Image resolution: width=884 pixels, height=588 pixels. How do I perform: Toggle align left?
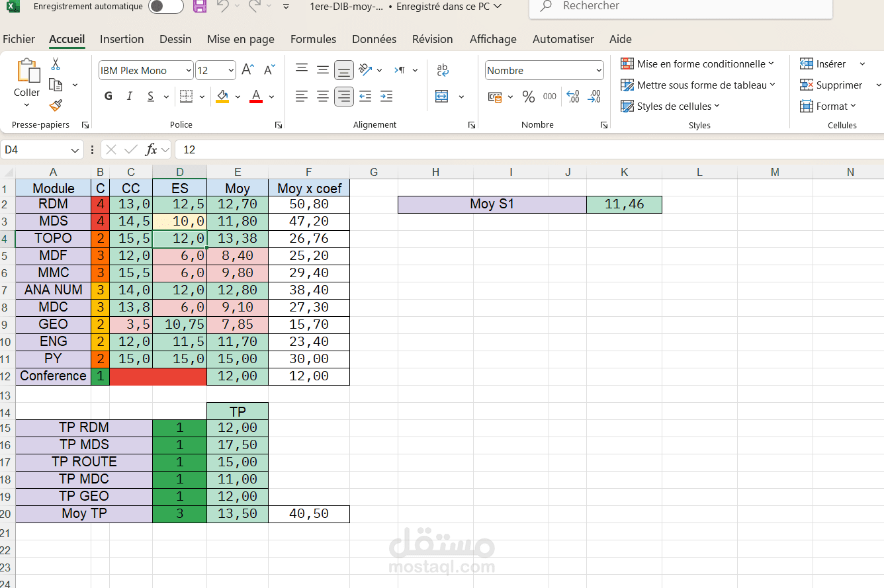(302, 97)
